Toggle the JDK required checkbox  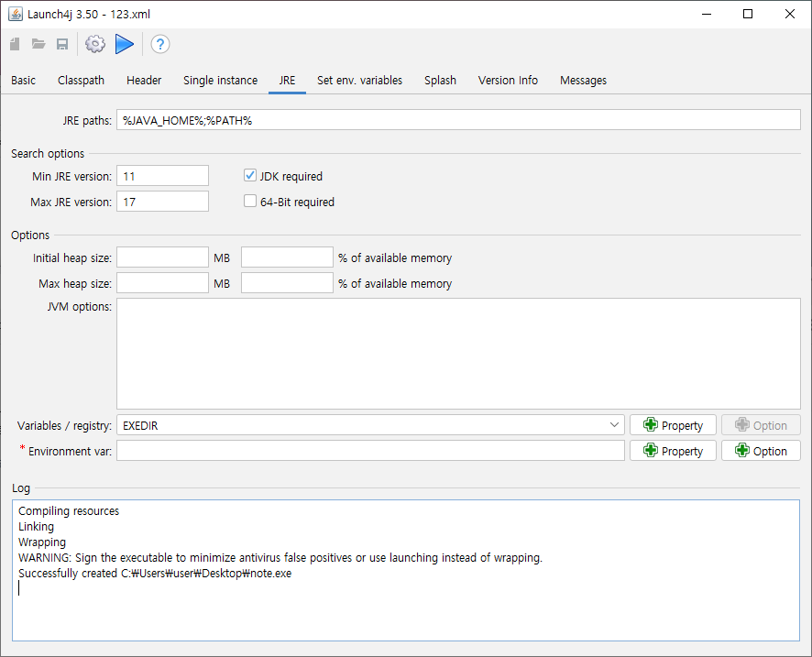coord(250,176)
